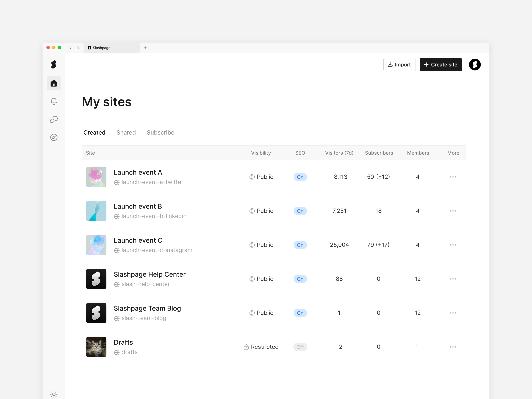The image size is (532, 399).
Task: Click the 7,251 visitors value
Action: pos(339,211)
